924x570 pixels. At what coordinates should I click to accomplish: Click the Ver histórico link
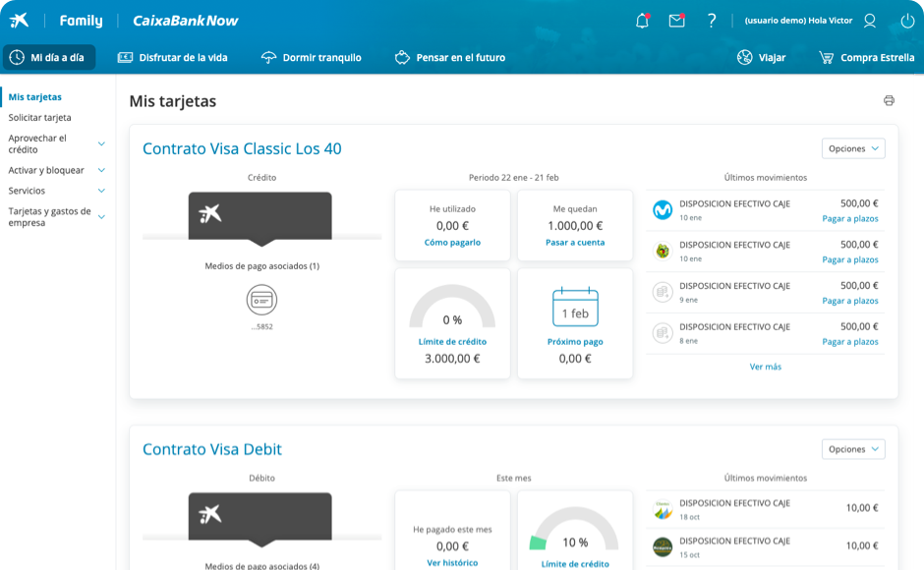click(x=452, y=563)
